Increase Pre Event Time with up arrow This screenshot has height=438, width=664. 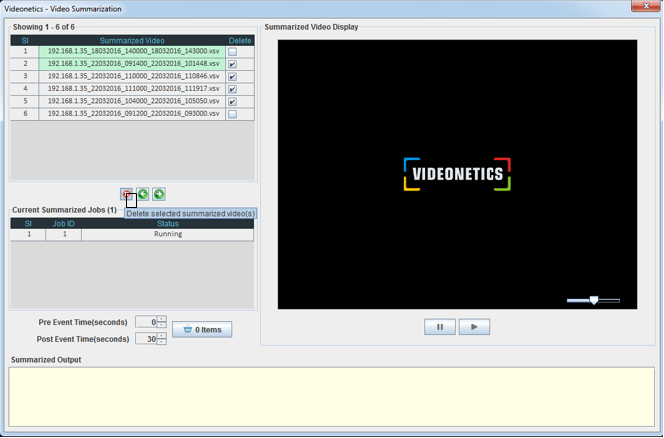click(x=162, y=319)
